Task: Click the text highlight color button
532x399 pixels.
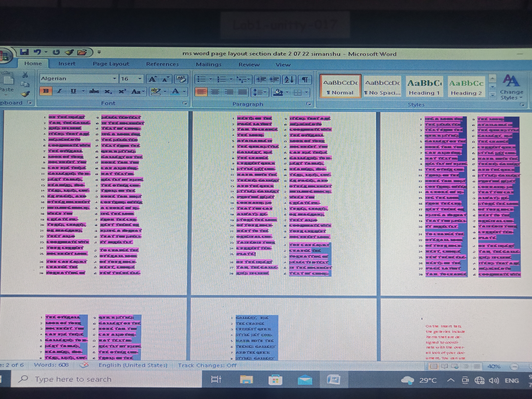Action: pos(156,91)
